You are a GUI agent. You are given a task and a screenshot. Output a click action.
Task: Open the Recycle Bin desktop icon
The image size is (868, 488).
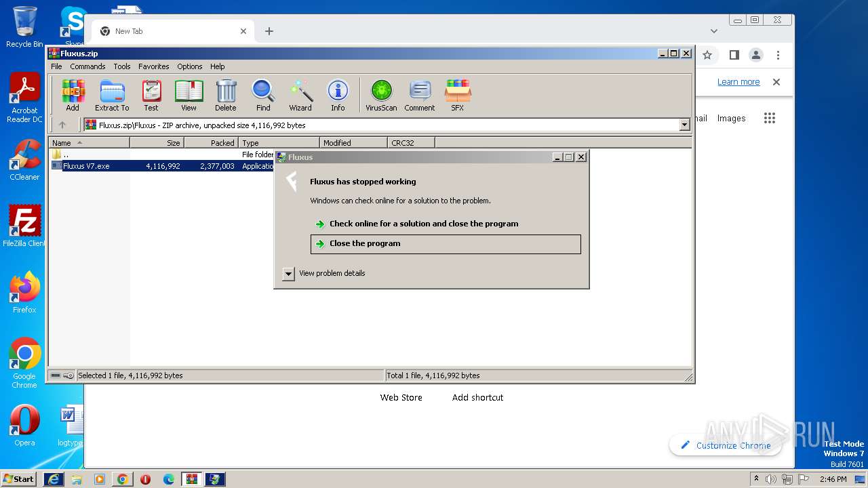tap(24, 27)
